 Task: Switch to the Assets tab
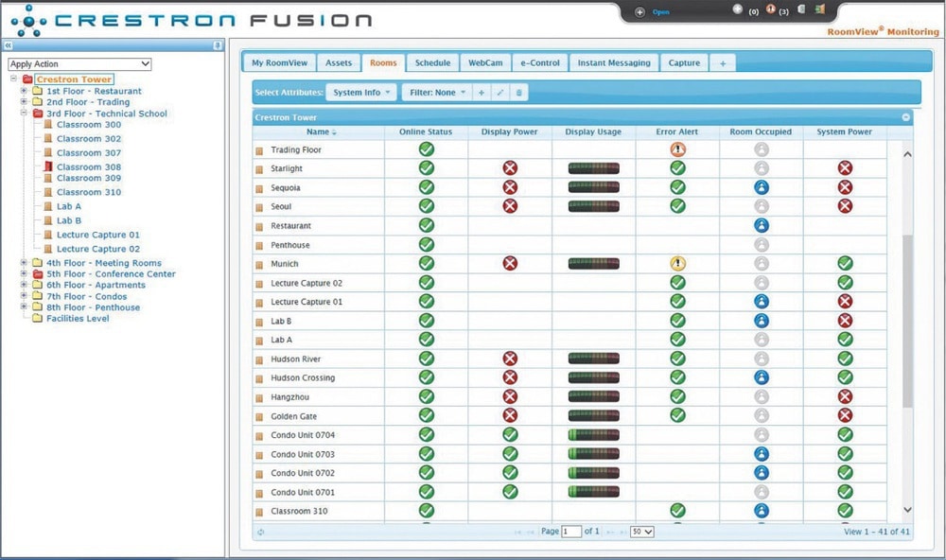click(339, 62)
